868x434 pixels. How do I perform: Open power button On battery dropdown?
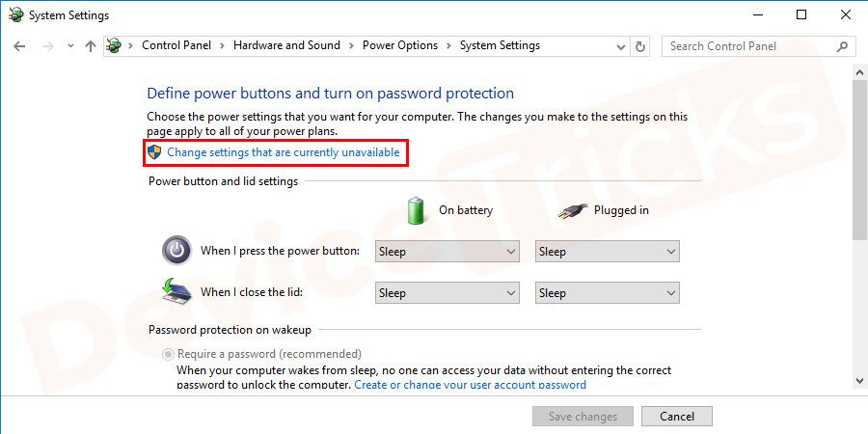pos(448,252)
